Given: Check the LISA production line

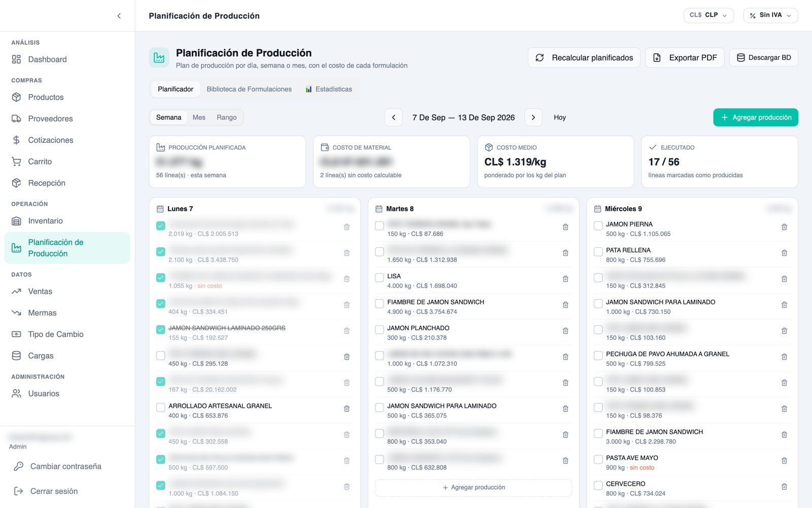Looking at the screenshot, I should tap(380, 277).
